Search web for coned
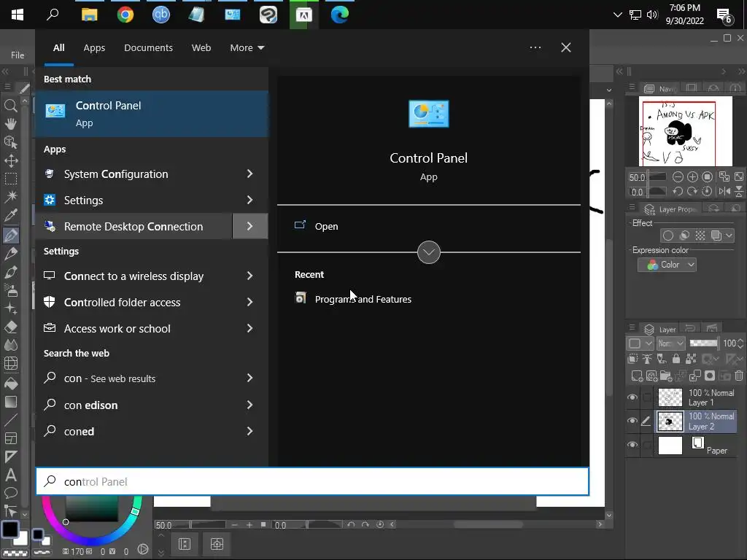Viewport: 747px width, 560px height. coord(152,431)
